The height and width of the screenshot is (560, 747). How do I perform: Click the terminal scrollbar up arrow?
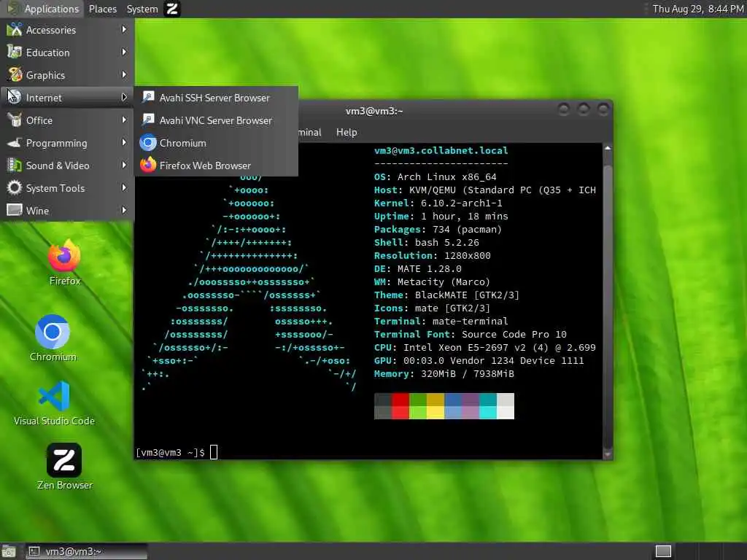click(x=608, y=148)
